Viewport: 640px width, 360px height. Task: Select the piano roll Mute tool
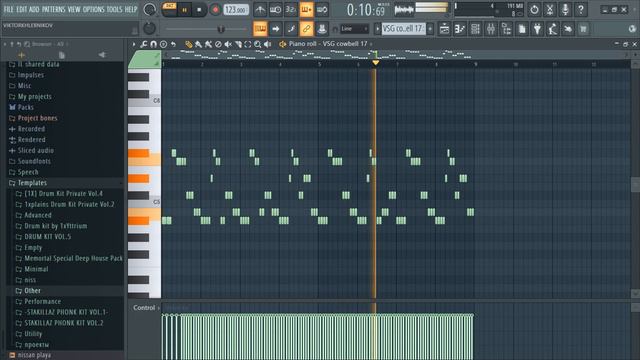pyautogui.click(x=228, y=44)
